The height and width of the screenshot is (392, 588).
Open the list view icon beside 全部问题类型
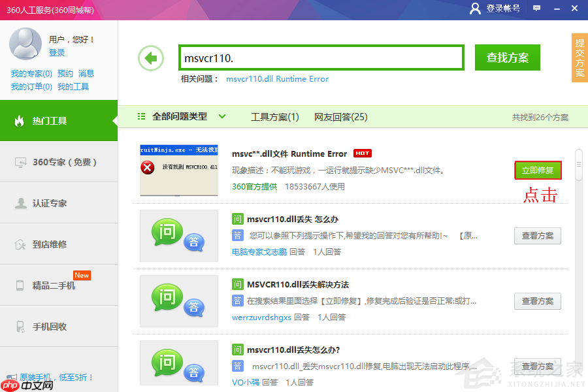click(x=141, y=115)
